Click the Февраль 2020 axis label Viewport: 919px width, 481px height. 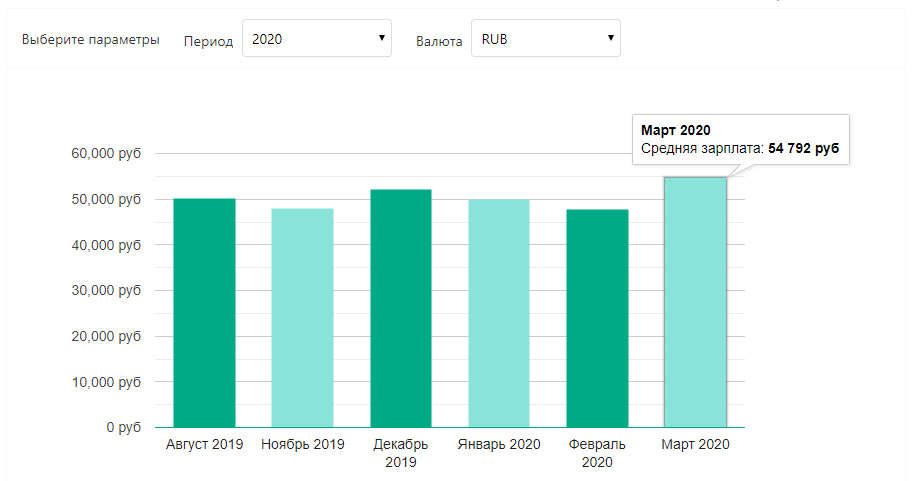coord(597,453)
